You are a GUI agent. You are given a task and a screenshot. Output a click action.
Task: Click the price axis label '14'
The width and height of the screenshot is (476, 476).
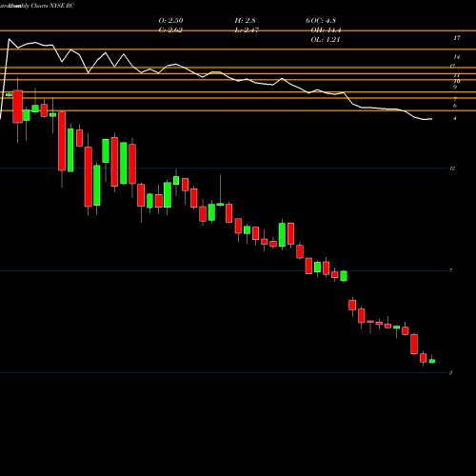(456, 57)
